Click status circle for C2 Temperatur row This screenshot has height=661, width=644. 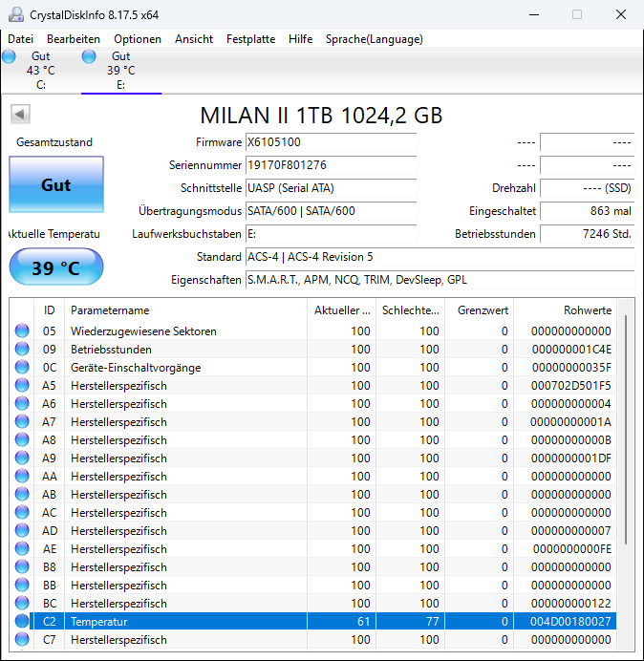coord(22,621)
